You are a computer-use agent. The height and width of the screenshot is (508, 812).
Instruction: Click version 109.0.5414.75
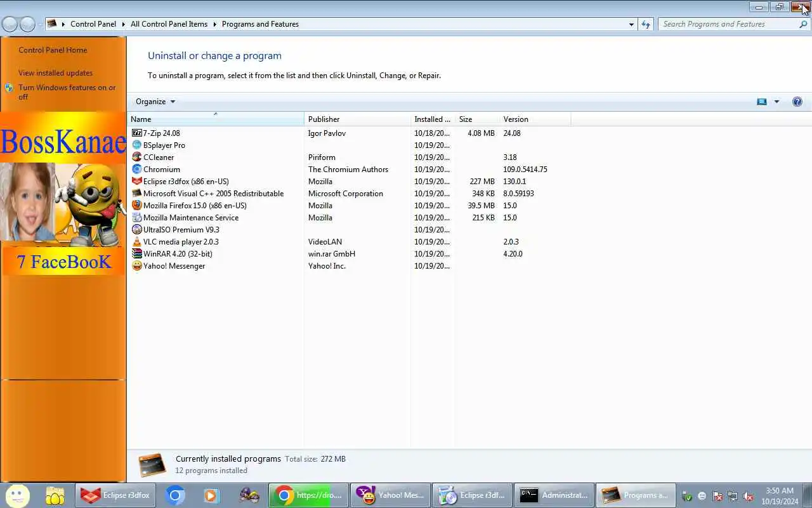pos(525,170)
